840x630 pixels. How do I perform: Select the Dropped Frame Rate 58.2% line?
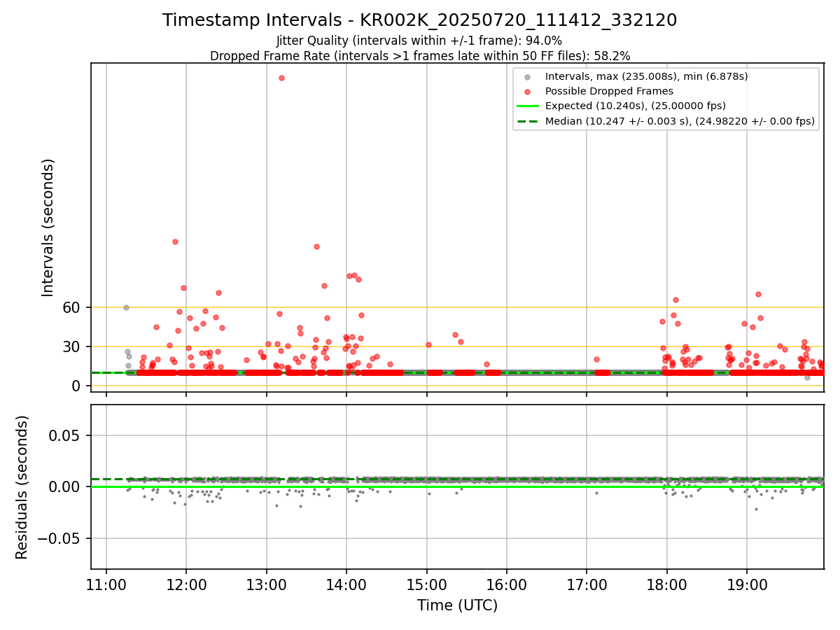[x=420, y=56]
